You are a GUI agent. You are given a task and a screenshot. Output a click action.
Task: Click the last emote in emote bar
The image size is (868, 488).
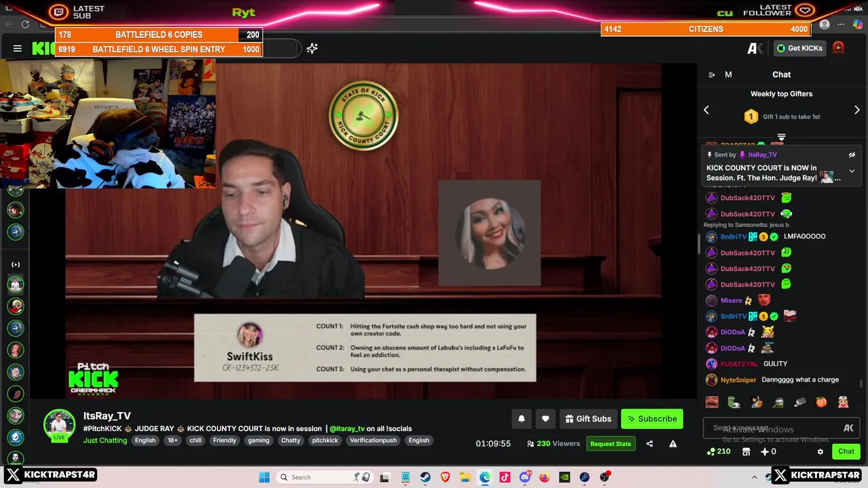[x=843, y=403]
